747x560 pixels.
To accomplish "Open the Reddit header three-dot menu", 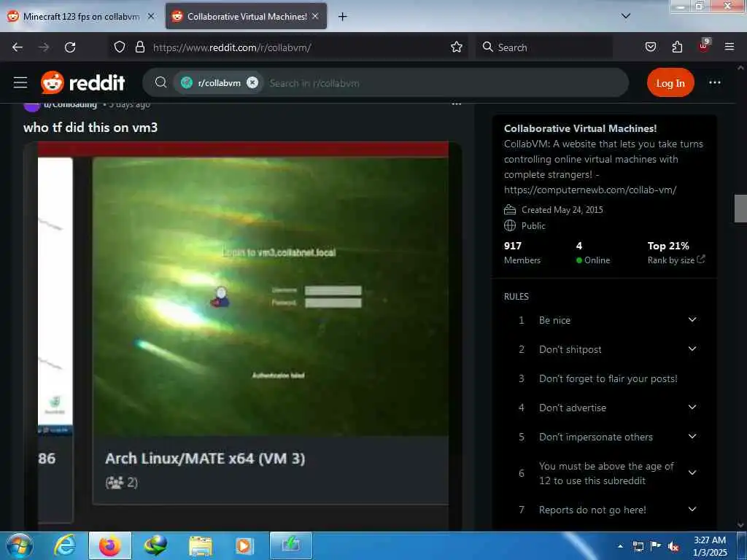I will (x=715, y=82).
